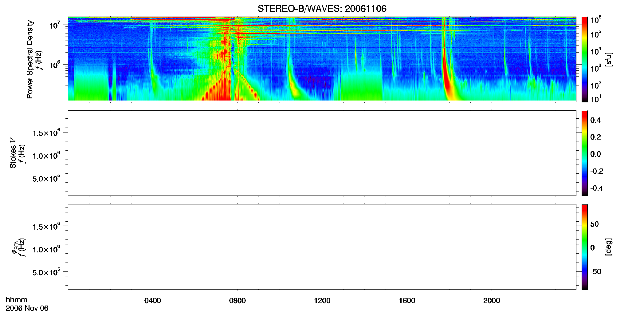Click the 5.0×10^5 tick in phi RTN panel
The height and width of the screenshot is (332, 644).
[x=46, y=272]
